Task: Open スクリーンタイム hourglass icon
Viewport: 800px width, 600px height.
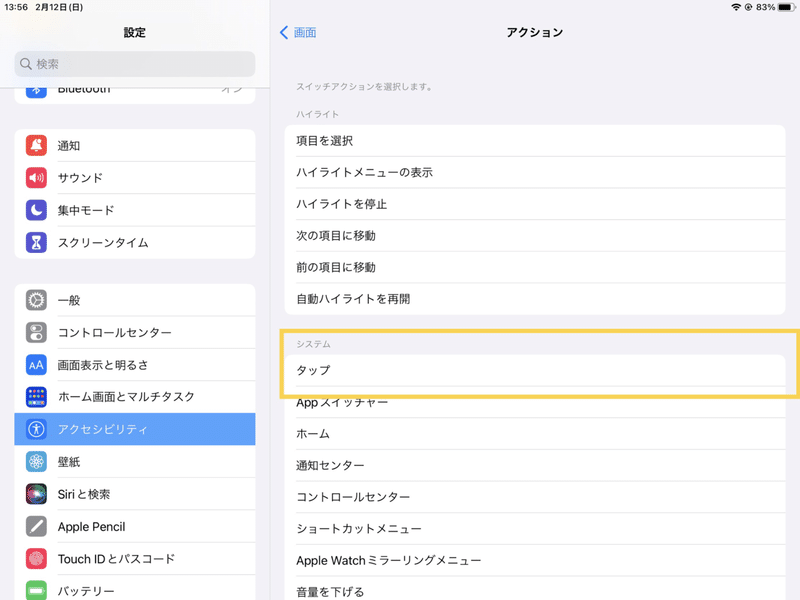Action: [37, 242]
